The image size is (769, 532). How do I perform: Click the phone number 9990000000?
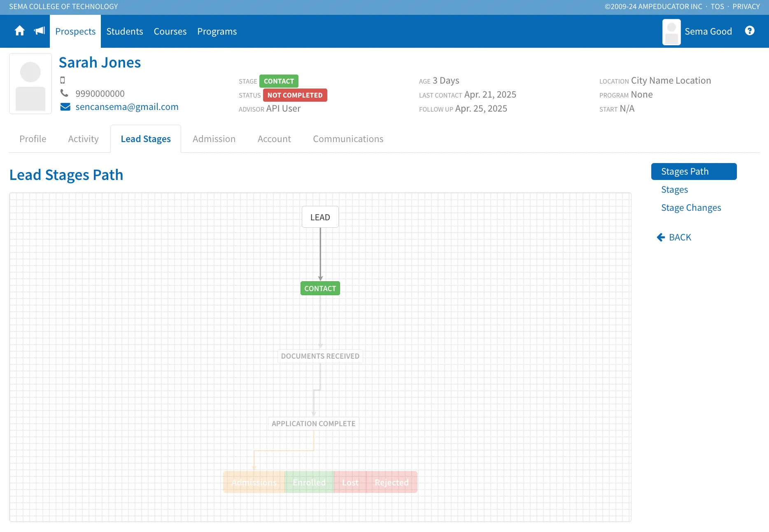100,93
